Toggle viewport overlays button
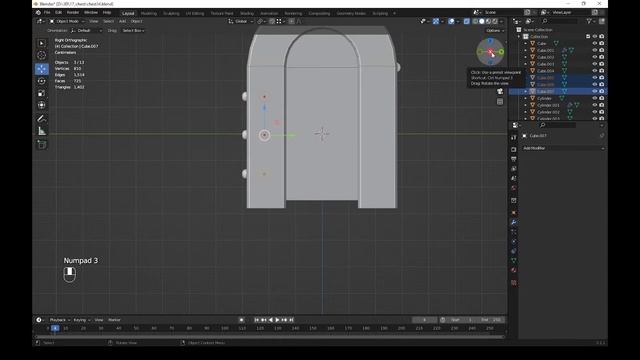The image size is (640, 360). [451, 21]
